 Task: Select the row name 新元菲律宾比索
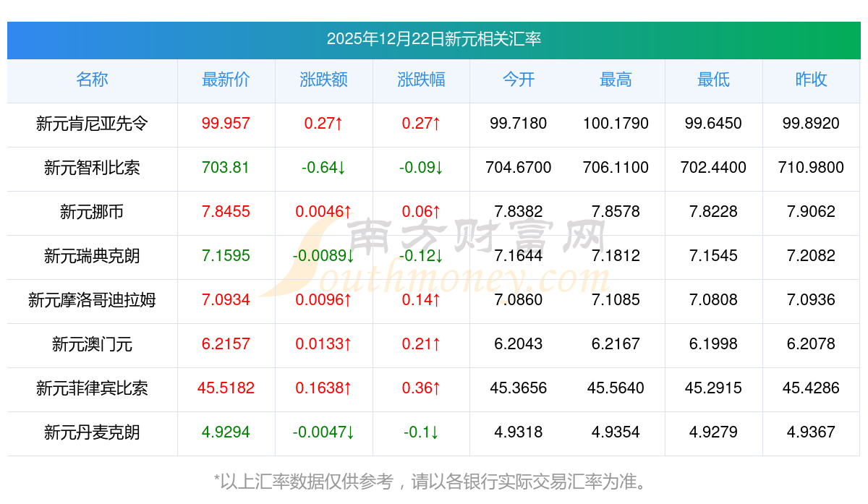pyautogui.click(x=92, y=388)
